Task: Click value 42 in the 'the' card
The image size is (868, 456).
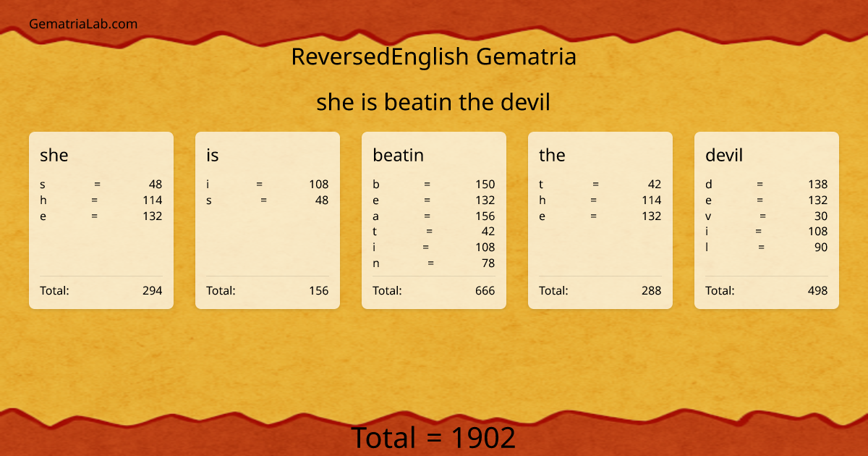Action: [655, 185]
